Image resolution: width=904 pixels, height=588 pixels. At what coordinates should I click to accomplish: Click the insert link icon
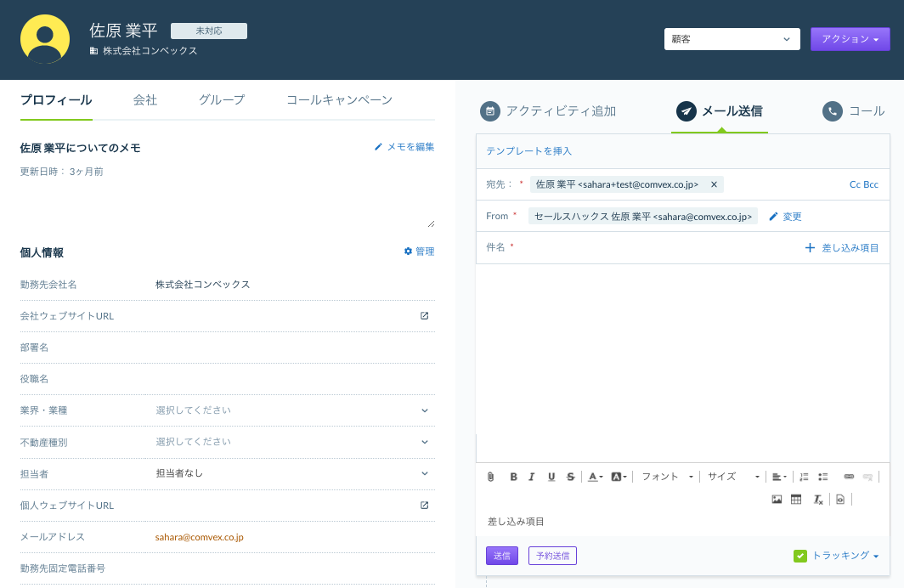(849, 477)
